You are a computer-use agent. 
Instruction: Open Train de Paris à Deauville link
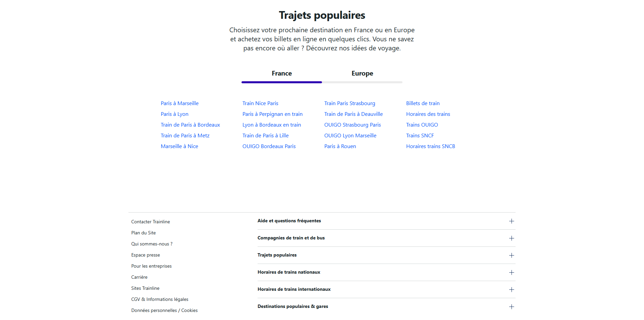coord(353,114)
